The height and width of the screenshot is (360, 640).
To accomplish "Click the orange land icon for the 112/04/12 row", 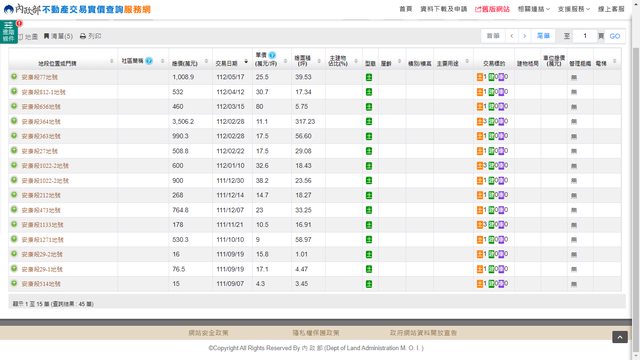I will [x=480, y=92].
